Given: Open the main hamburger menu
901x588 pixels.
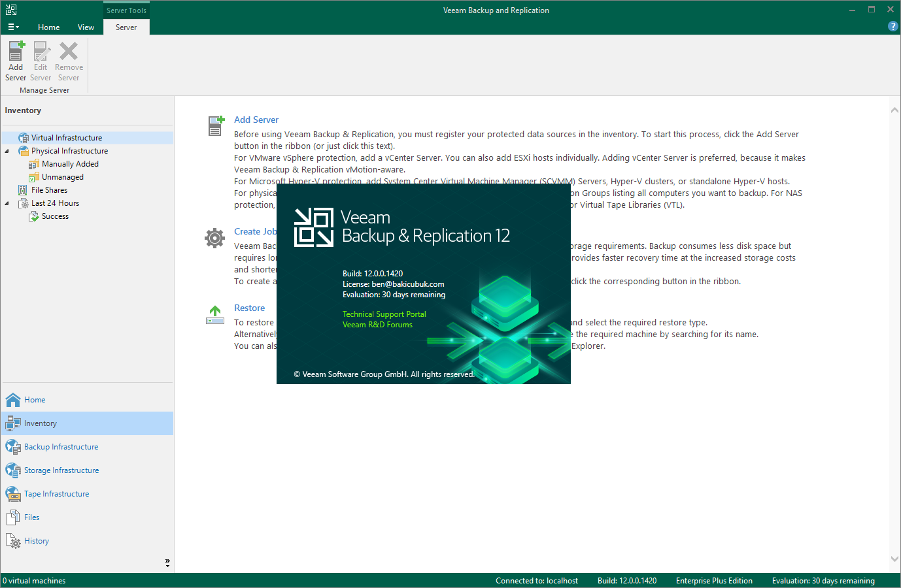Looking at the screenshot, I should 13,27.
